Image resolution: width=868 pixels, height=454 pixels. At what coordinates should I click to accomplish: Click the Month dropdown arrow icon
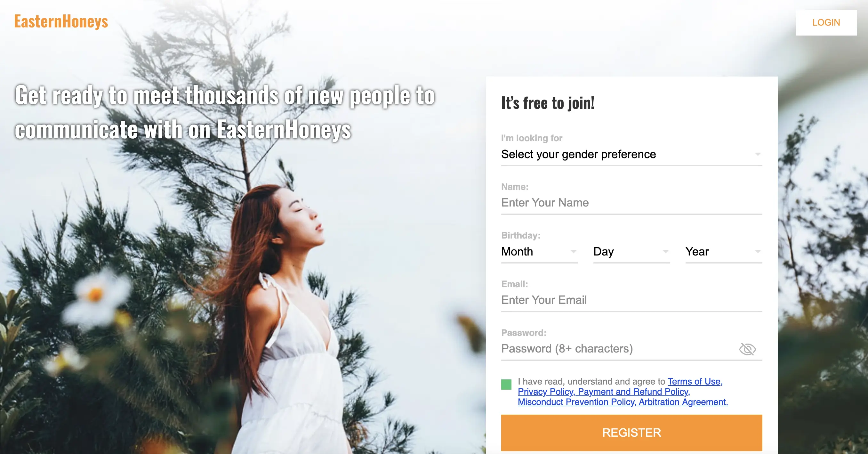(x=574, y=252)
